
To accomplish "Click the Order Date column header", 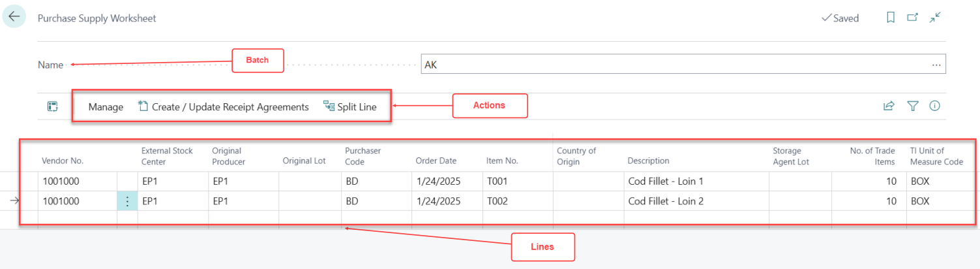I will click(436, 161).
